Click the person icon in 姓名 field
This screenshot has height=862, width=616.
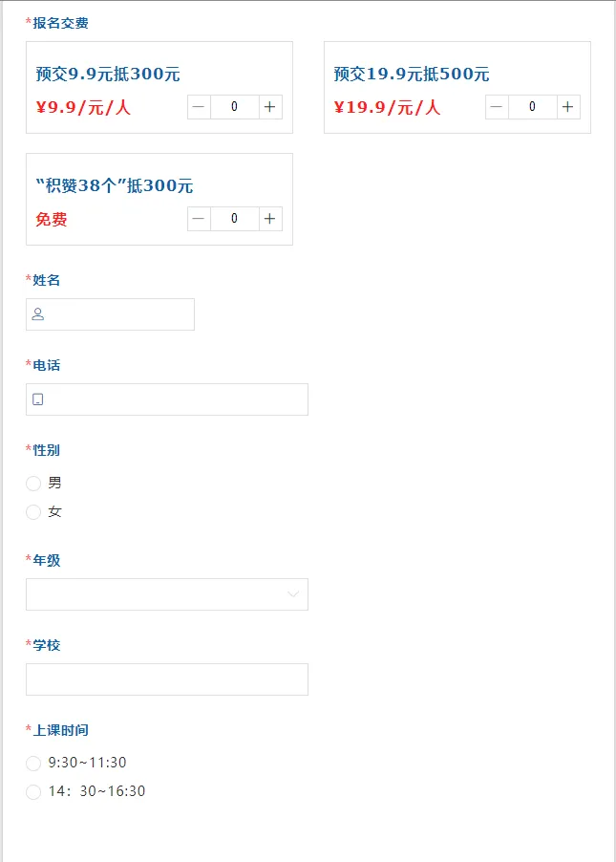(x=38, y=313)
